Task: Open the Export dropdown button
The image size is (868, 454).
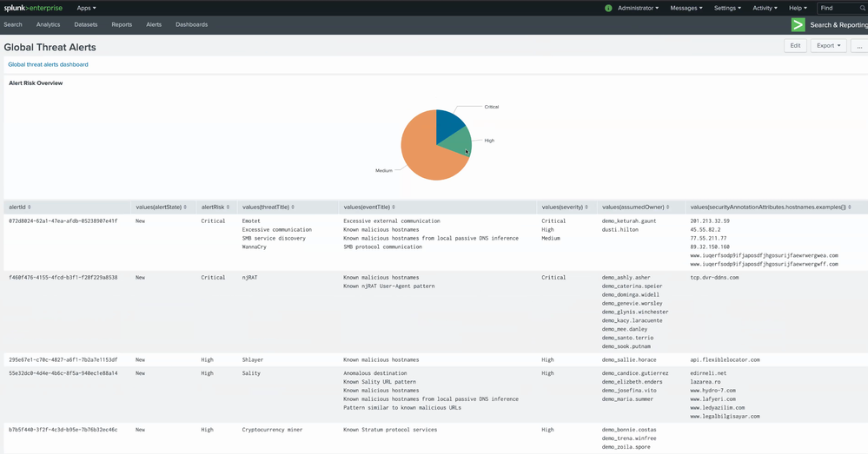Action: pos(829,46)
